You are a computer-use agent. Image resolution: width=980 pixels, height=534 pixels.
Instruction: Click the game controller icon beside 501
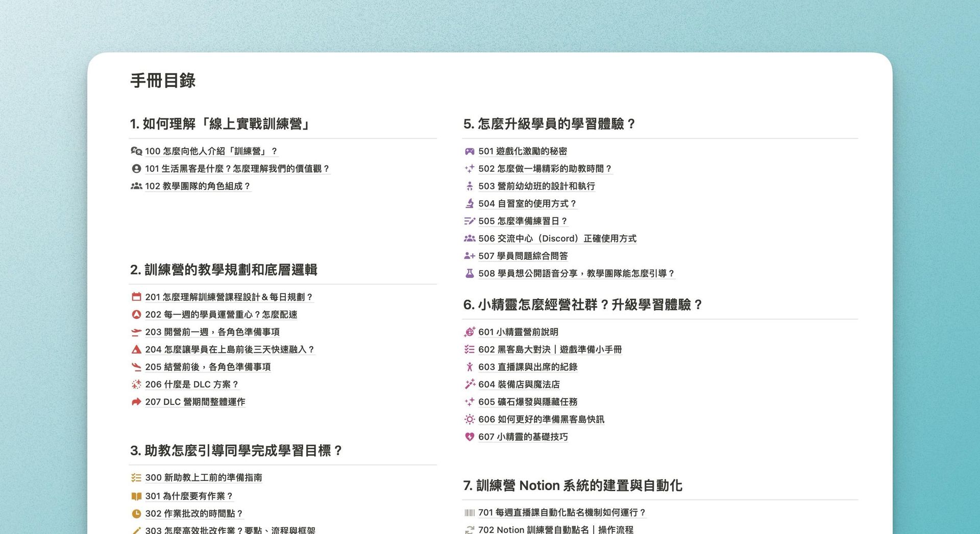[x=469, y=151]
